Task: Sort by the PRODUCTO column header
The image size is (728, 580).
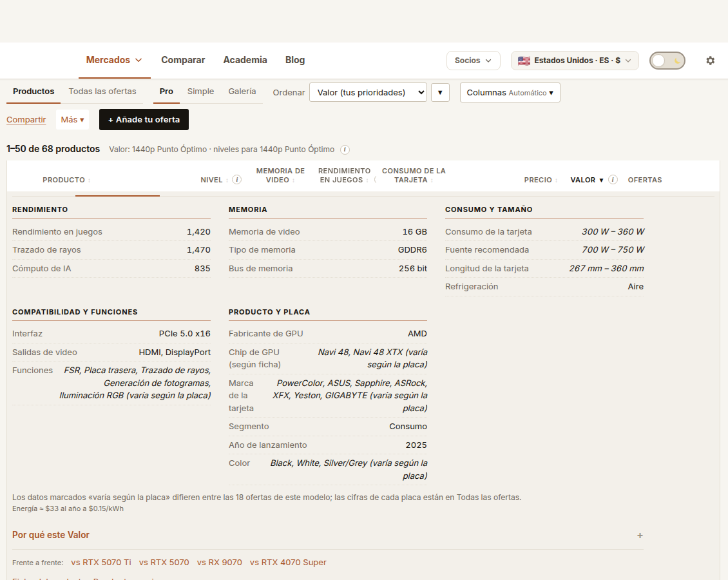Action: (66, 180)
